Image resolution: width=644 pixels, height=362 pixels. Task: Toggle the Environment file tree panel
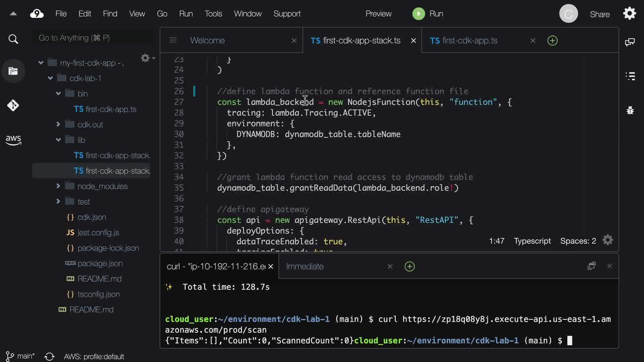[13, 71]
